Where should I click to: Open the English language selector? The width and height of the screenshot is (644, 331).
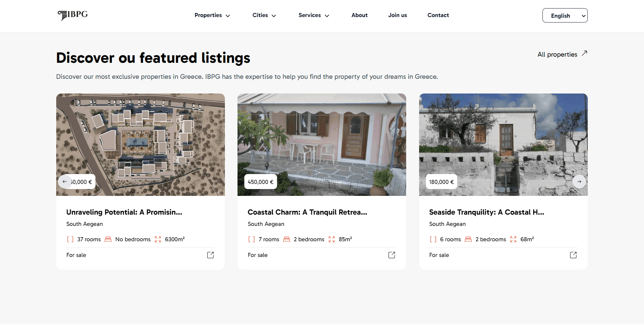pyautogui.click(x=565, y=16)
